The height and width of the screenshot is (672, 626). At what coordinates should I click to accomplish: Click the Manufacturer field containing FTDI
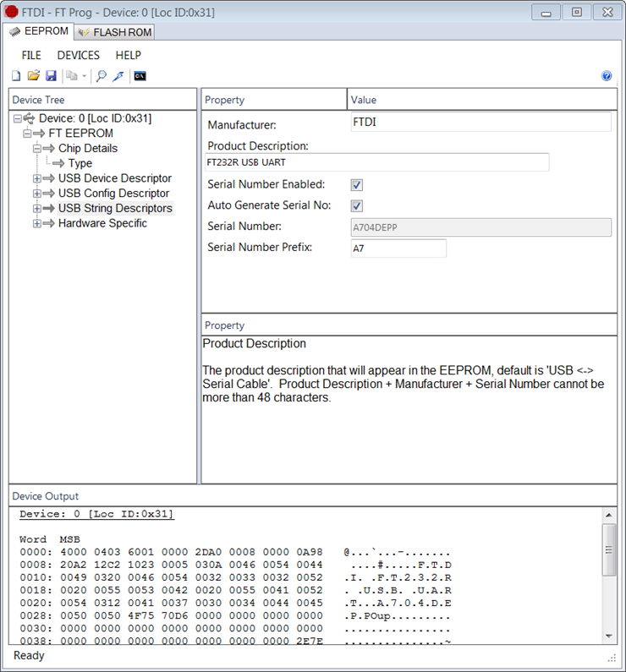(481, 122)
